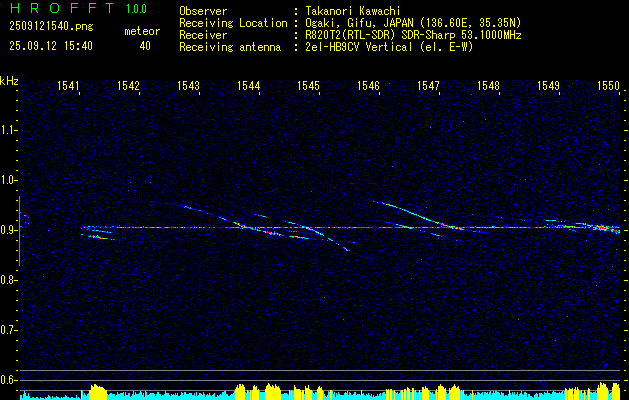Click the 1550 time marker
This screenshot has height=400, width=629.
click(609, 85)
